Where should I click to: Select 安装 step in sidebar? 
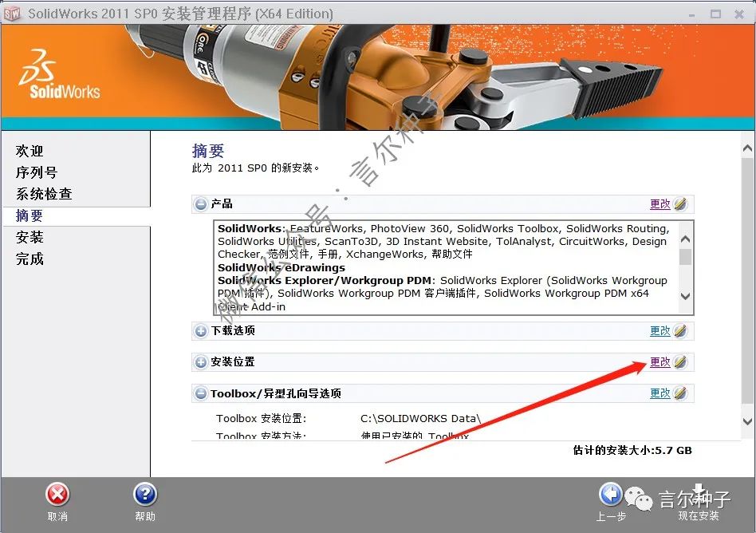(x=30, y=237)
